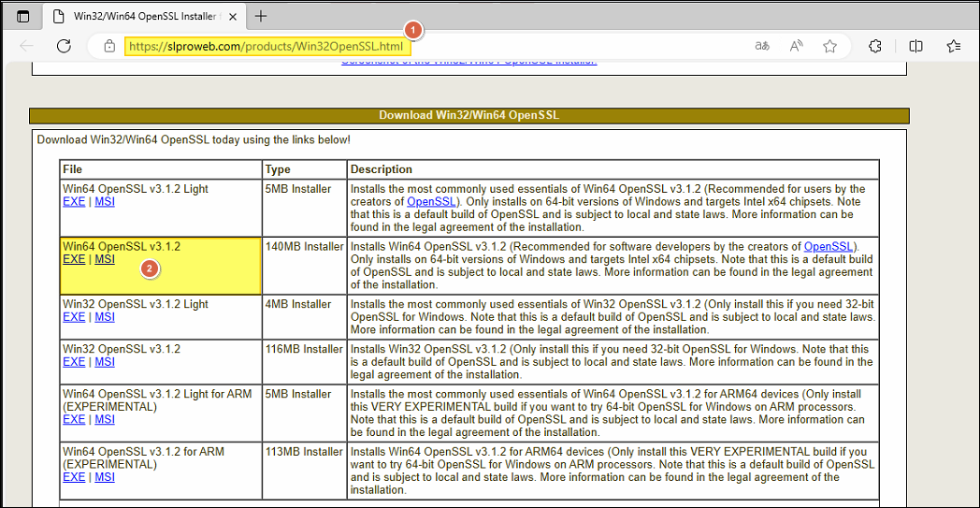Open the tab actions menu icon
Viewport: 980px width, 508px height.
tap(22, 17)
